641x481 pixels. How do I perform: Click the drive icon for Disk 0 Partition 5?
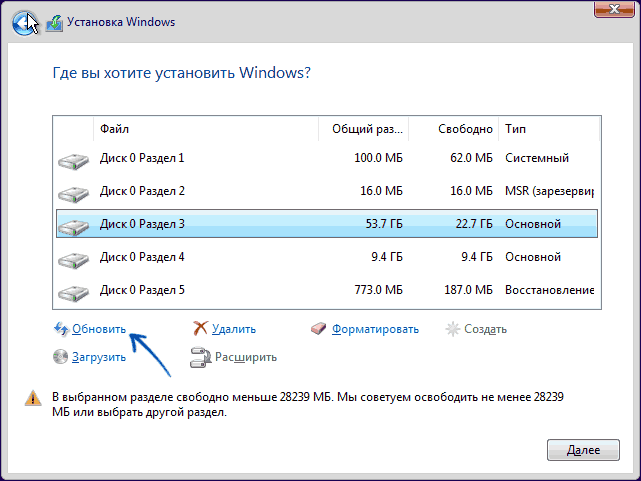tap(73, 293)
